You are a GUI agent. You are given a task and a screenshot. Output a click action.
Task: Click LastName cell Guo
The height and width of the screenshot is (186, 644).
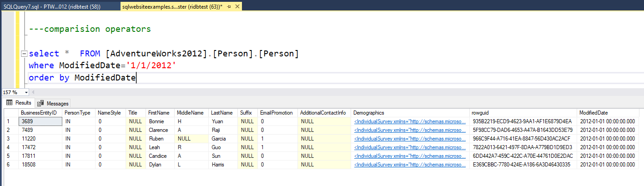[x=223, y=147]
